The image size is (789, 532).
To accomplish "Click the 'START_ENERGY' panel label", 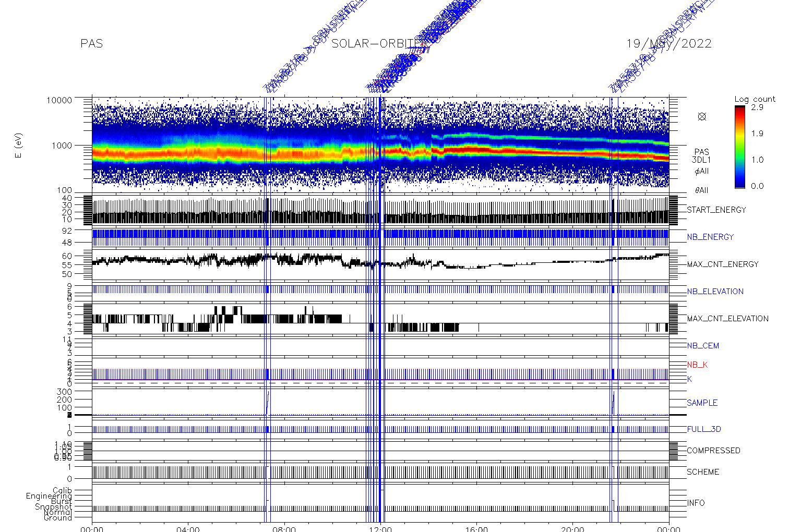I will [x=716, y=210].
